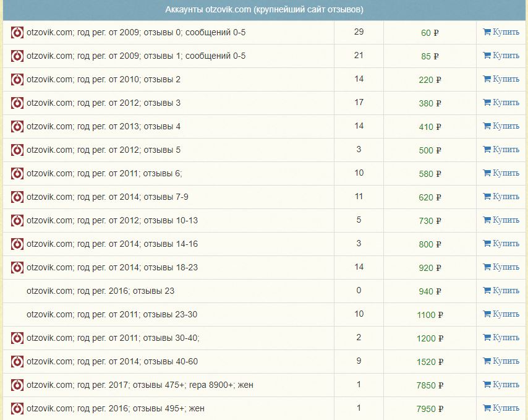Screen dimensions: 528x420
Task: Click otzovik icon in отзывы 6 row
Action: 17,173
